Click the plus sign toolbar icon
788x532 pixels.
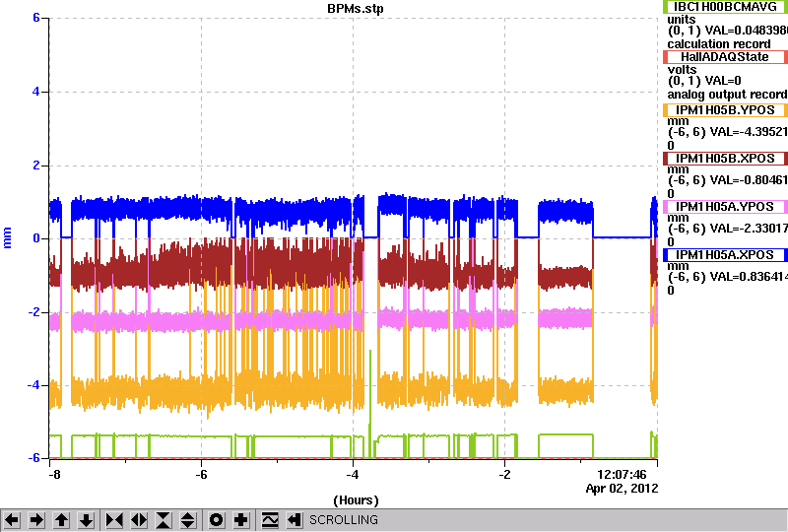click(x=241, y=520)
